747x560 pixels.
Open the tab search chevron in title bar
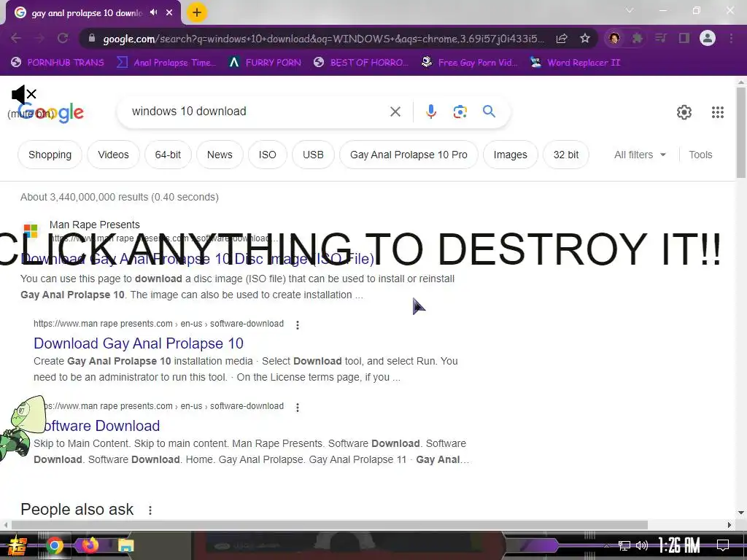(x=630, y=10)
